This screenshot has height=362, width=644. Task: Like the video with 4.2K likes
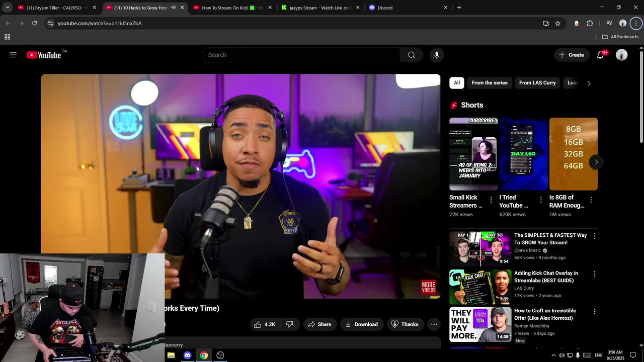pos(265,324)
